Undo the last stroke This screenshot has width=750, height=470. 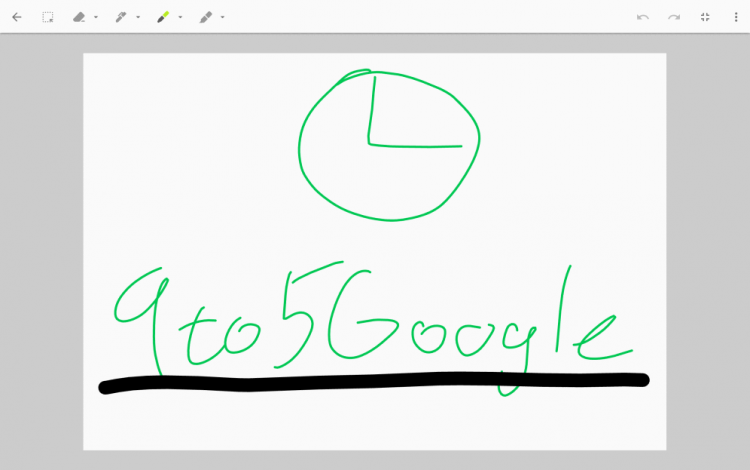click(x=642, y=17)
